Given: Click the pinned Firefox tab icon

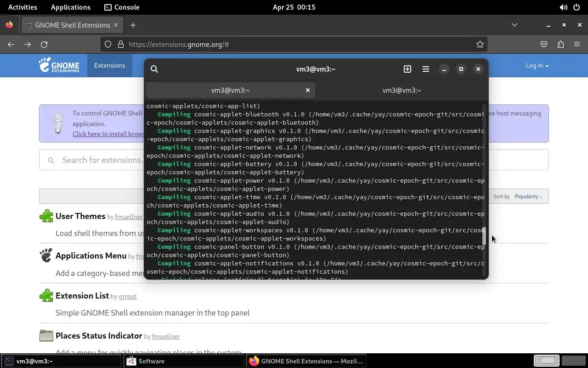Looking at the screenshot, I should pyautogui.click(x=9, y=25).
